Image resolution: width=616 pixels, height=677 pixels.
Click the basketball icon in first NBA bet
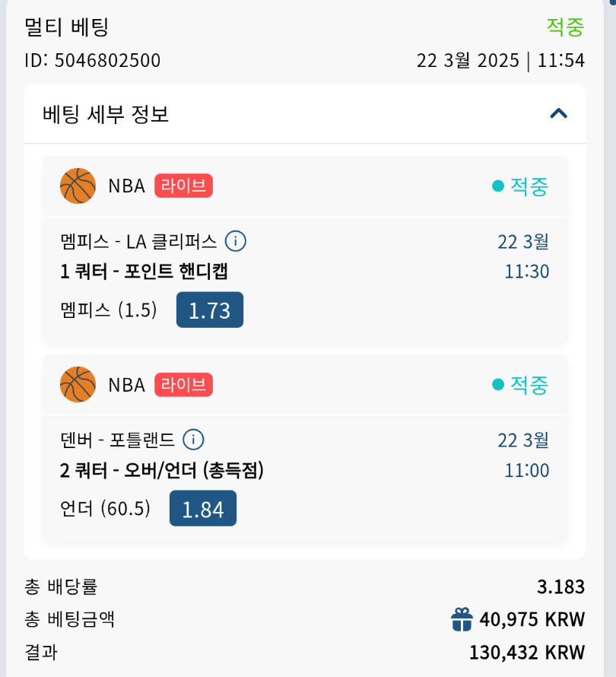78,186
